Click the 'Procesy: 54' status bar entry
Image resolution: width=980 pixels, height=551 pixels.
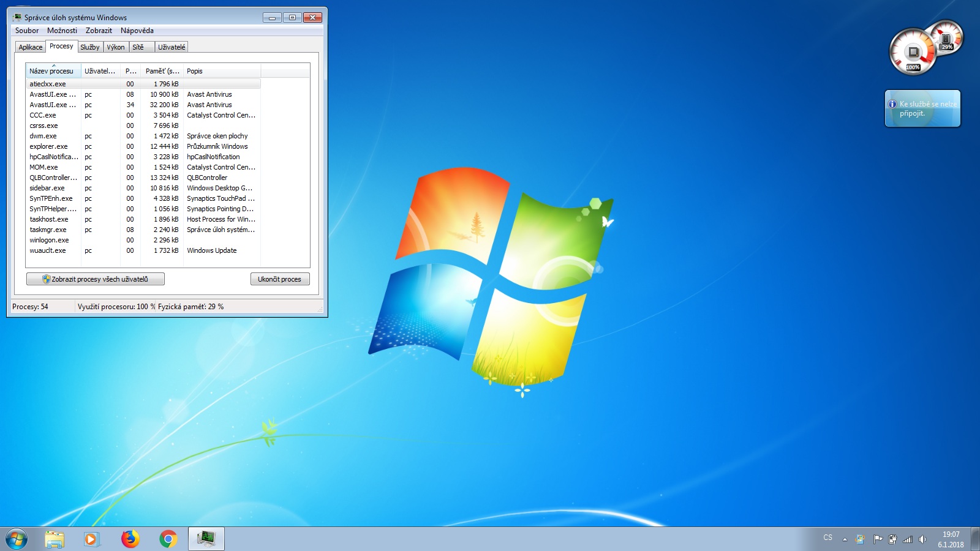31,307
